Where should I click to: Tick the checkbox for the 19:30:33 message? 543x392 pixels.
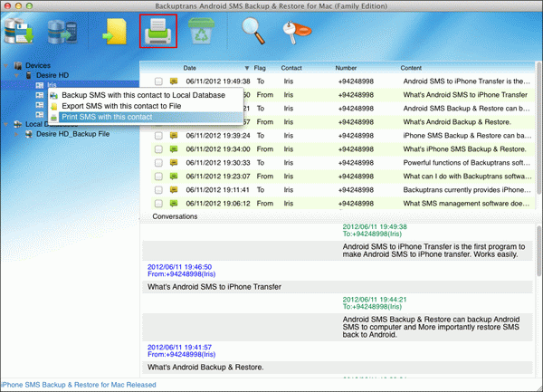click(158, 163)
